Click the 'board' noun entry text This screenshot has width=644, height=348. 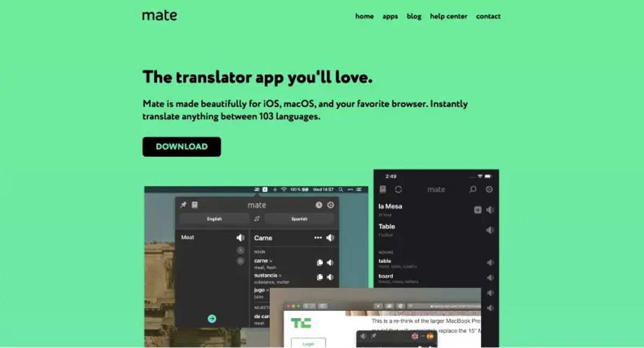(x=386, y=276)
